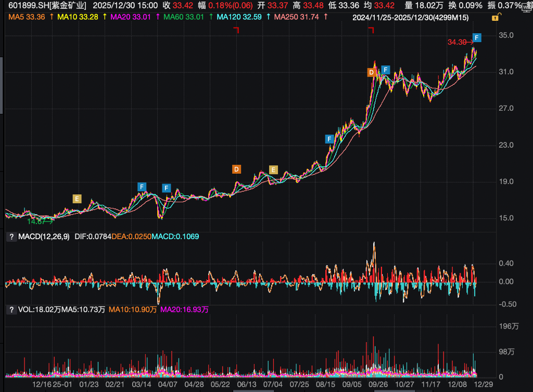Click the question mark icon beside VOL
533x392 pixels.
(10, 310)
